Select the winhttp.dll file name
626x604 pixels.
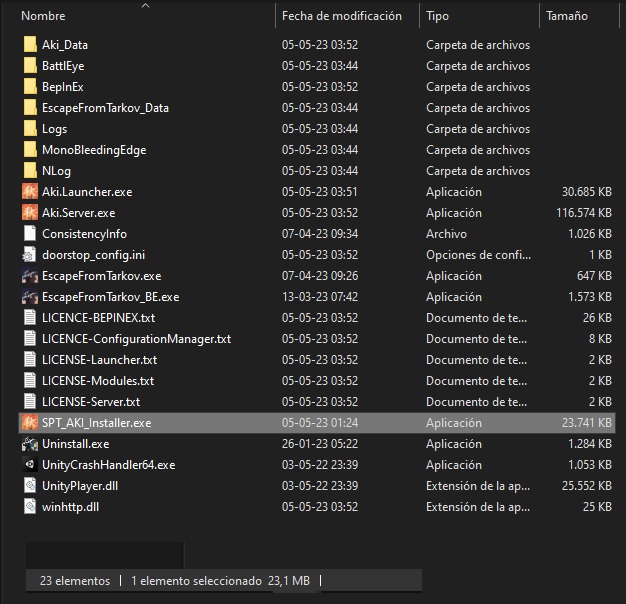point(70,507)
